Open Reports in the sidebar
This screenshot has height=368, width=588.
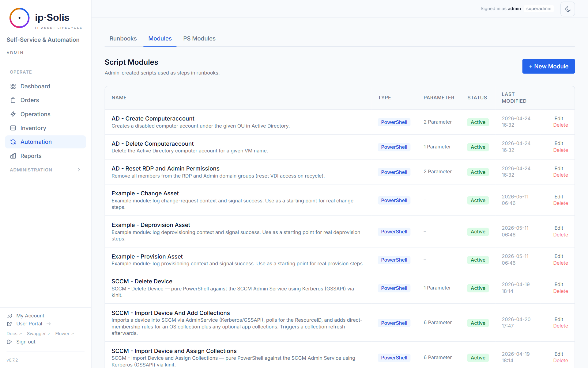[x=45, y=156]
